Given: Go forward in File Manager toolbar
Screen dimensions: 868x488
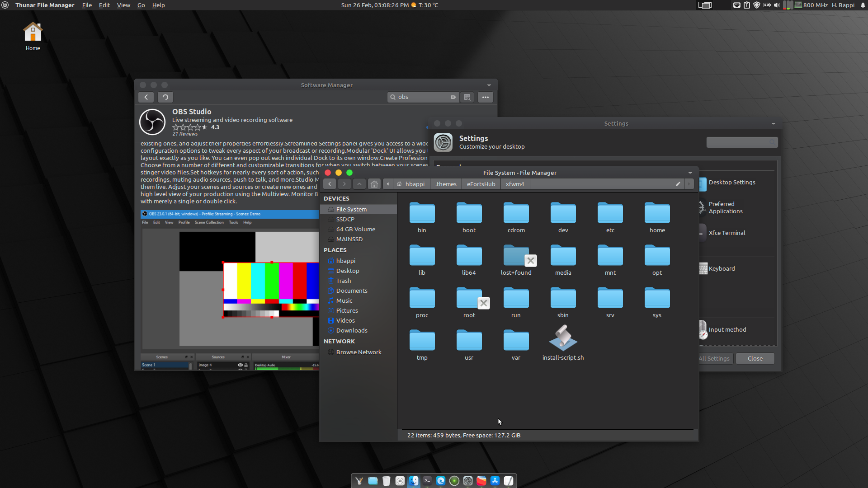Looking at the screenshot, I should tap(344, 184).
